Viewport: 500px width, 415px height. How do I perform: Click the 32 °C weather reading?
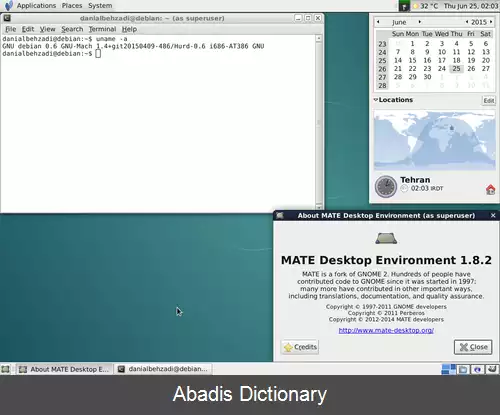point(429,6)
